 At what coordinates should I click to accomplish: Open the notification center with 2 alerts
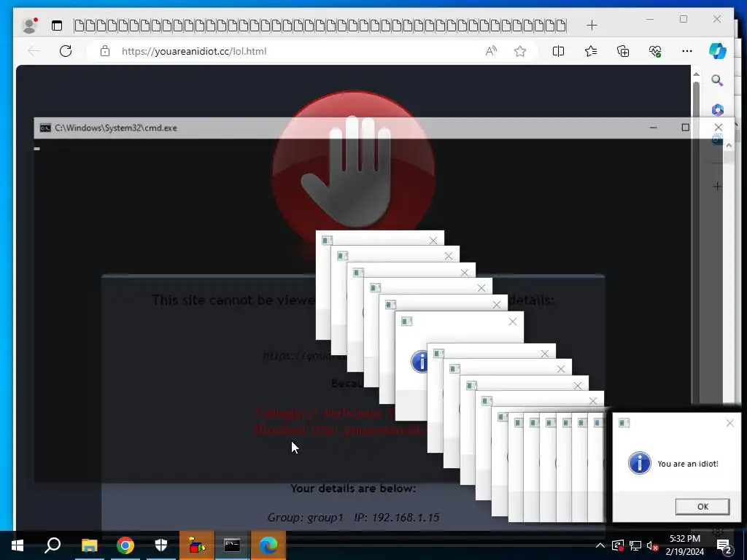(x=724, y=546)
